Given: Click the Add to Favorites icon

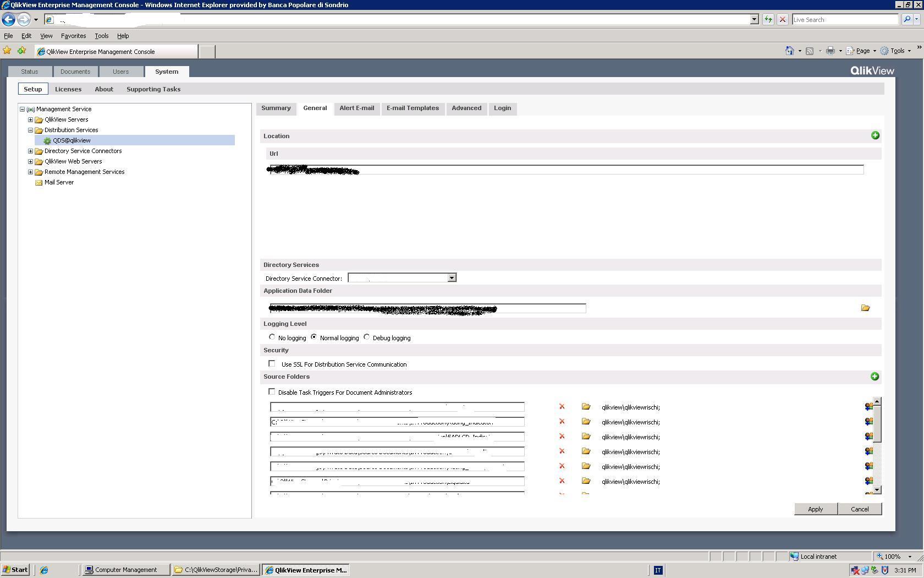Looking at the screenshot, I should tap(22, 51).
